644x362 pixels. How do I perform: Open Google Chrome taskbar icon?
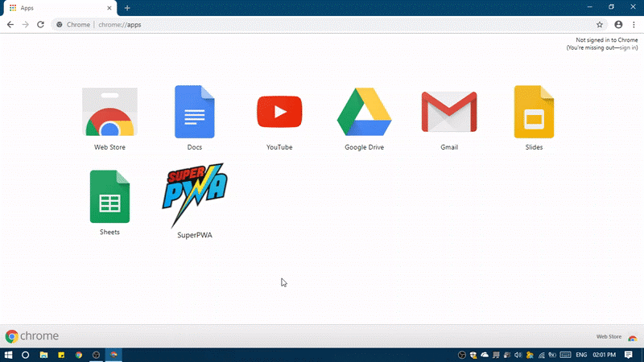point(78,355)
